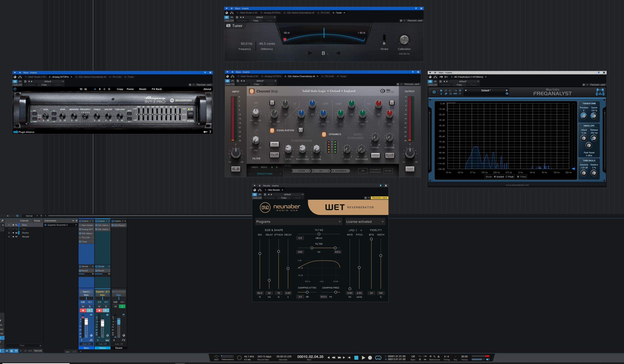Click the FreqAnalyst help question mark icon
Viewport: 624px width, 364px height.
460,91
